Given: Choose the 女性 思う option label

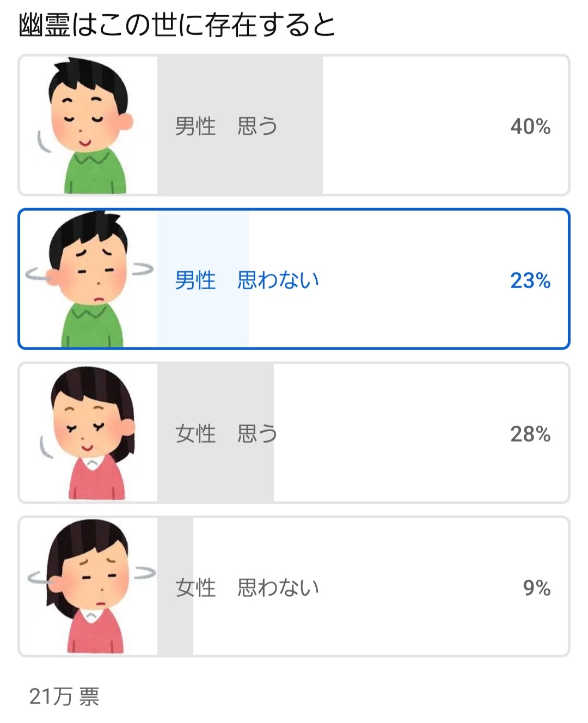Looking at the screenshot, I should (x=226, y=434).
